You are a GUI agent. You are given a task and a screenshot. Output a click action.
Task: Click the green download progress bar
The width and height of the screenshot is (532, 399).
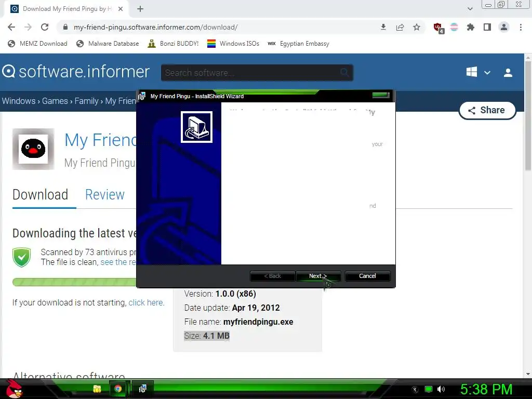74,282
